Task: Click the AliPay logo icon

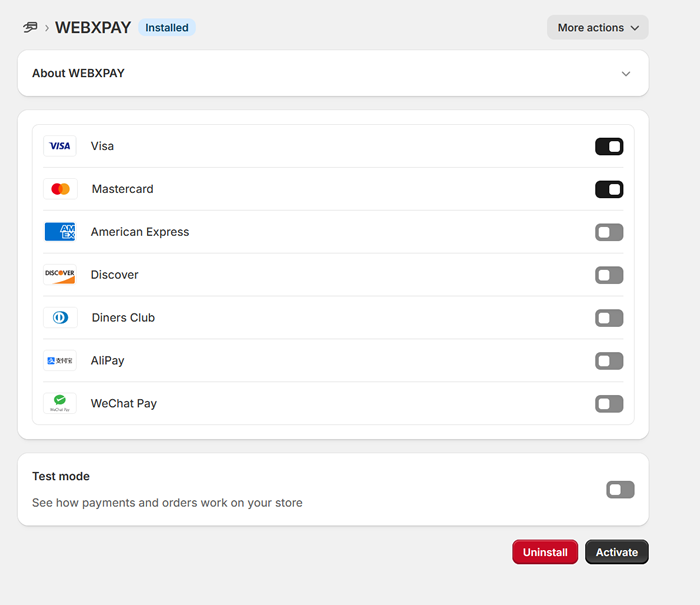Action: pyautogui.click(x=60, y=361)
